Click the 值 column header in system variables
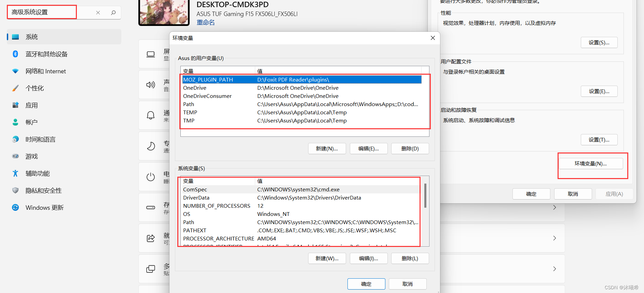The width and height of the screenshot is (644, 293). pos(338,181)
